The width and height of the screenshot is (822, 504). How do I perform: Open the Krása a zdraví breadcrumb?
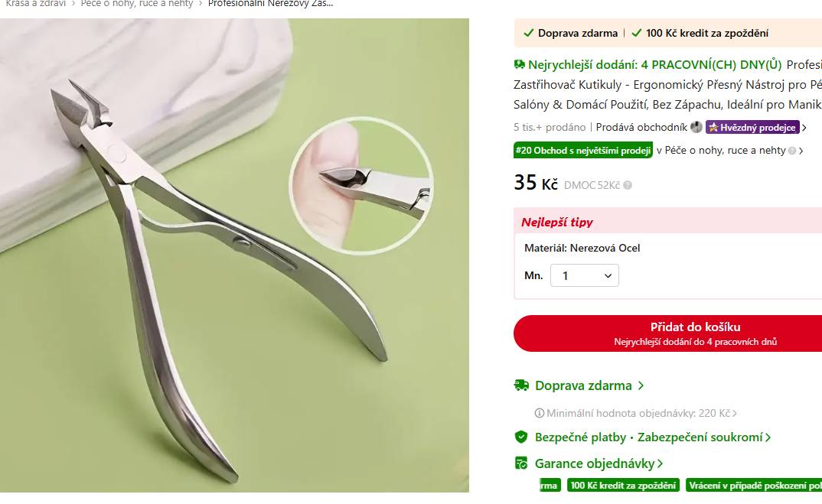pos(36,4)
